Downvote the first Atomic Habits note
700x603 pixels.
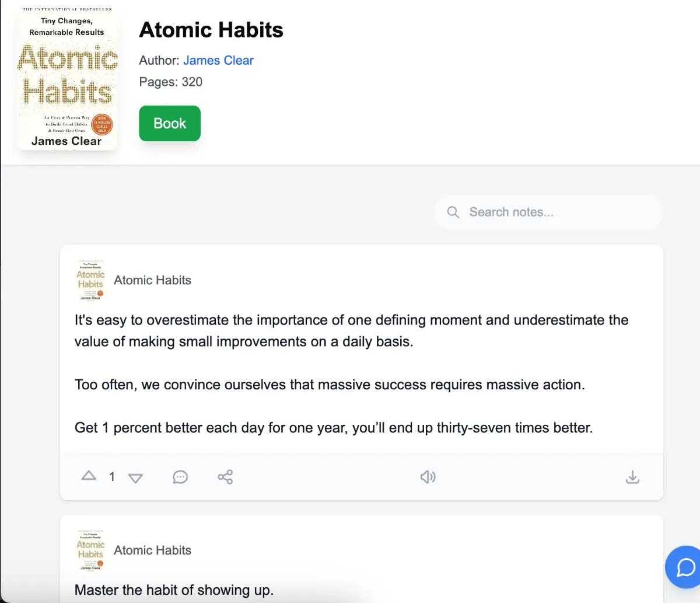click(x=135, y=478)
